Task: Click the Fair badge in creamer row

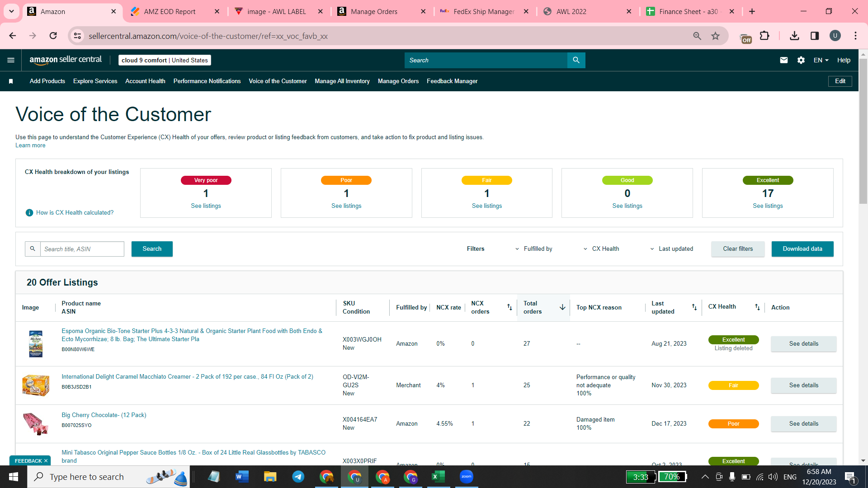Action: pyautogui.click(x=733, y=385)
